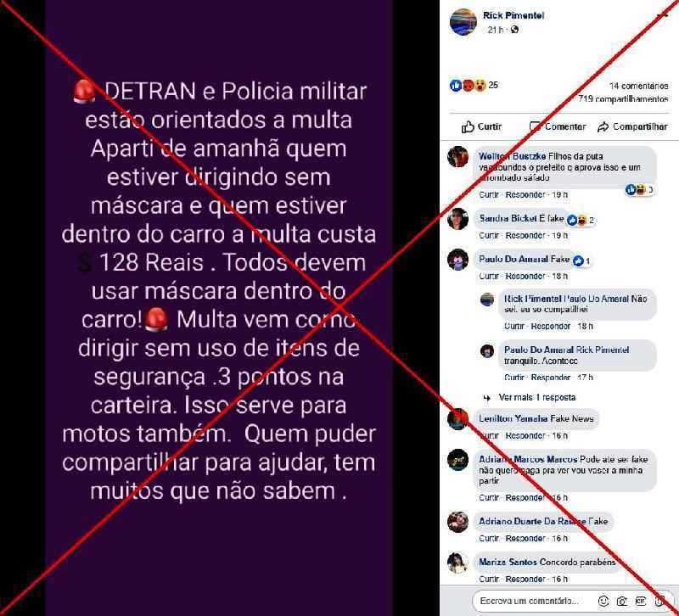Open the purple DETRAN text post image
Viewport: 679px width, 616px height.
pyautogui.click(x=219, y=308)
